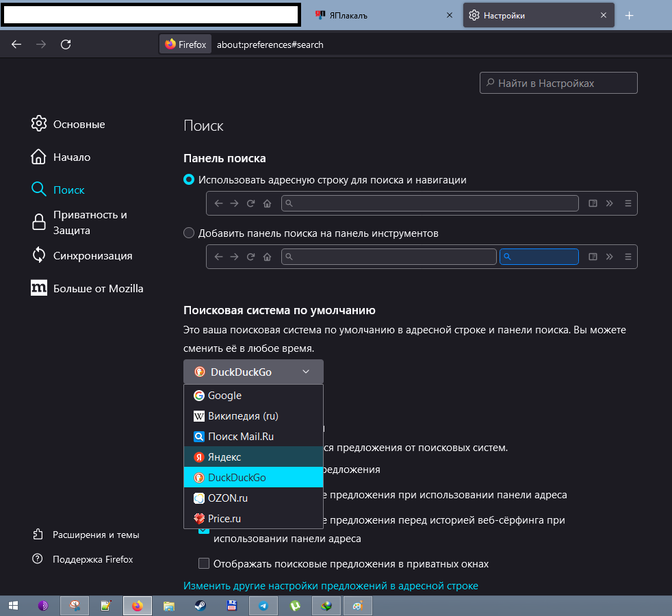Open uTorrent from the taskbar
This screenshot has width=672, height=616.
tap(295, 605)
